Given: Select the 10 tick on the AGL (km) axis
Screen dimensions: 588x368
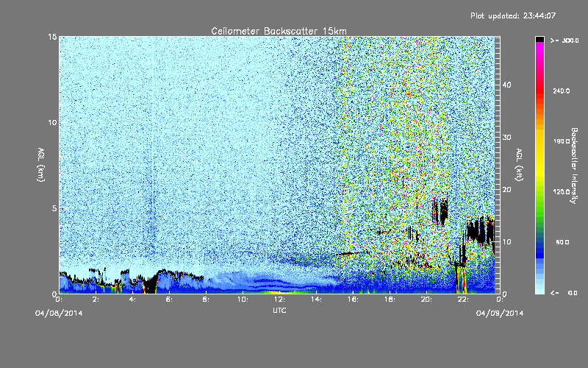Looking at the screenshot, I should [x=52, y=123].
